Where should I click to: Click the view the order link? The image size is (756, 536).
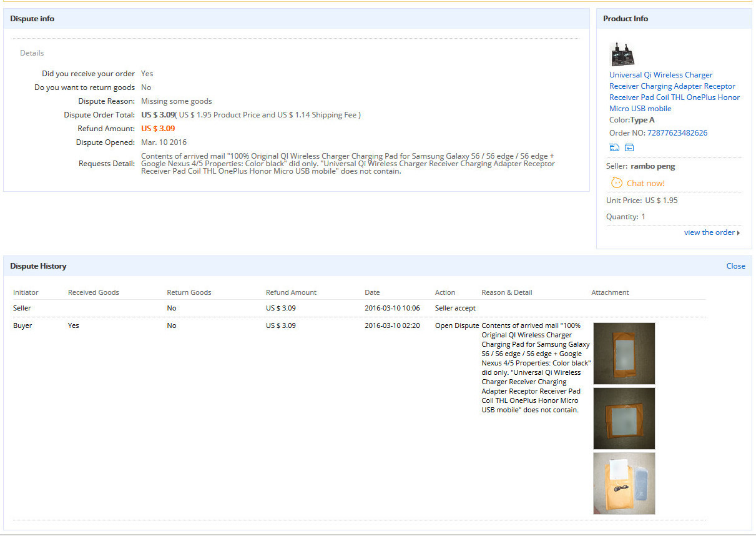pyautogui.click(x=709, y=232)
